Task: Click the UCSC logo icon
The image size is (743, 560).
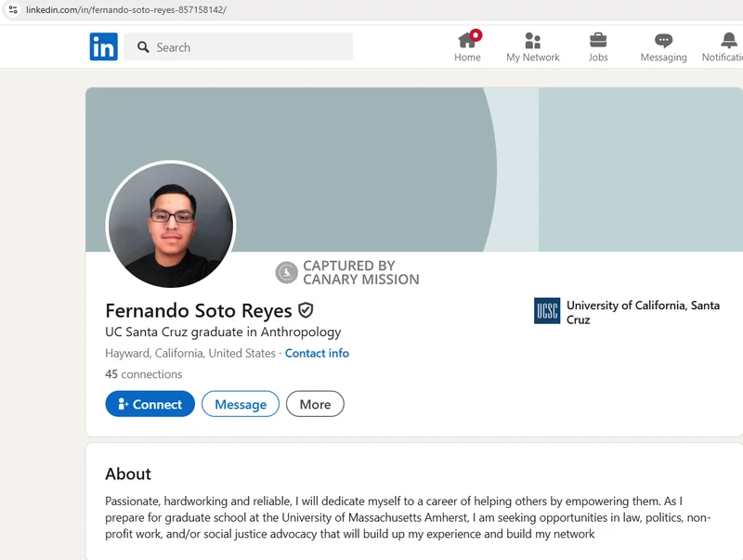Action: [547, 311]
